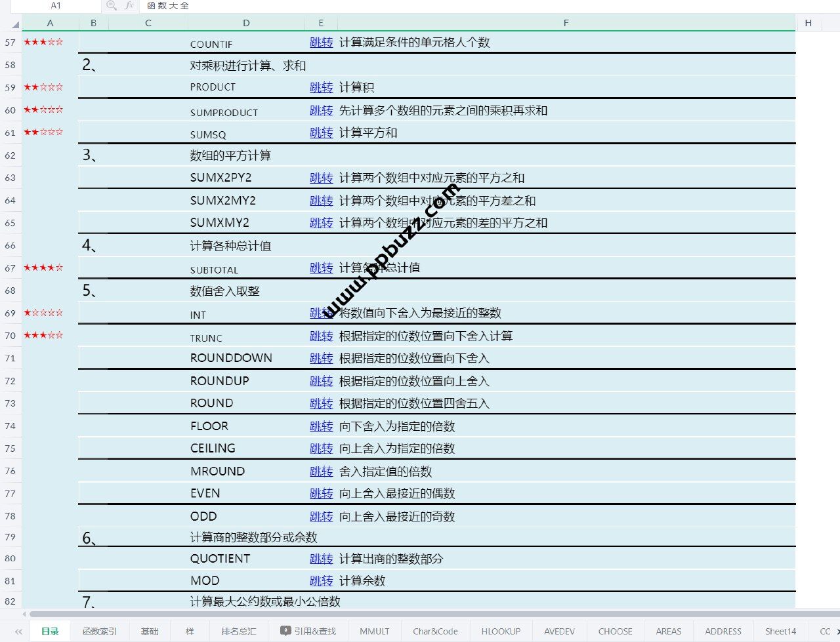Click the 跳转 link for TRUNC
The height and width of the screenshot is (642, 840).
click(322, 336)
